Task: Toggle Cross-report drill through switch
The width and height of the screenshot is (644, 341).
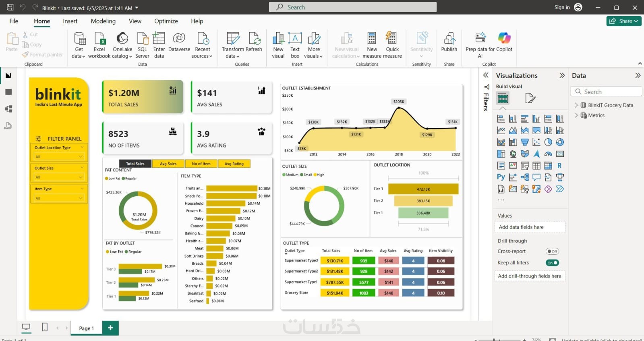Action: 552,252
